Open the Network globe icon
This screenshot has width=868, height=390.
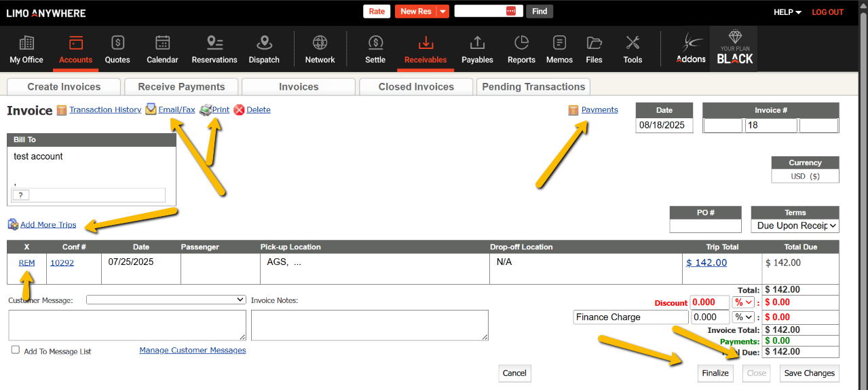coord(320,43)
